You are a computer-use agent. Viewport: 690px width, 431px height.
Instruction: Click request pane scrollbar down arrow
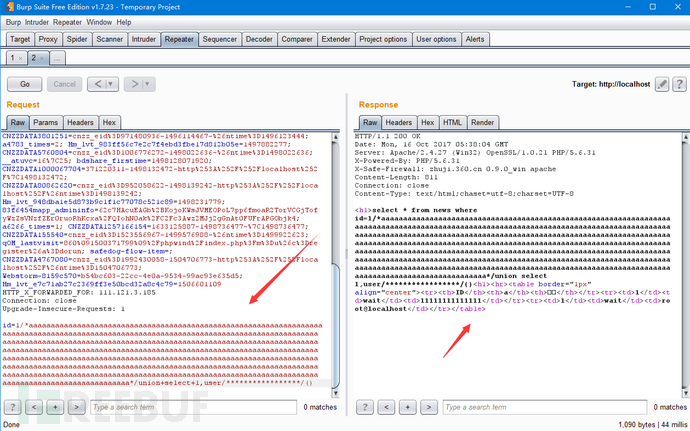tap(336, 393)
